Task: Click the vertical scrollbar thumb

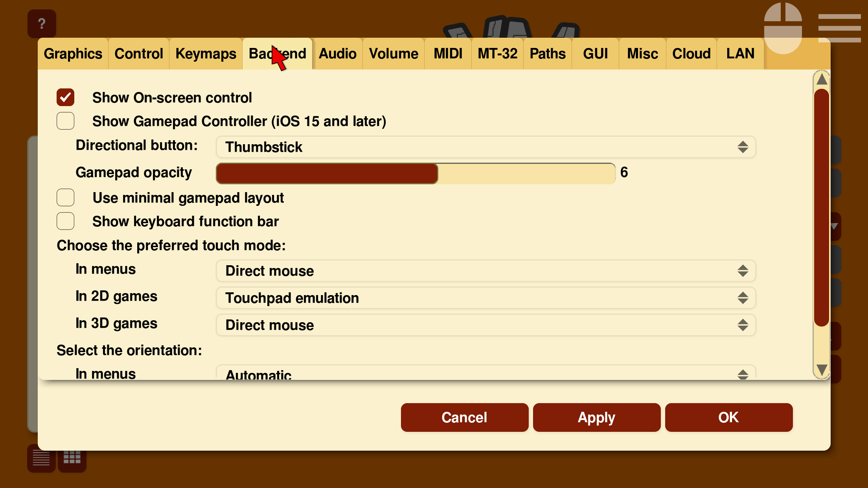Action: pyautogui.click(x=822, y=207)
